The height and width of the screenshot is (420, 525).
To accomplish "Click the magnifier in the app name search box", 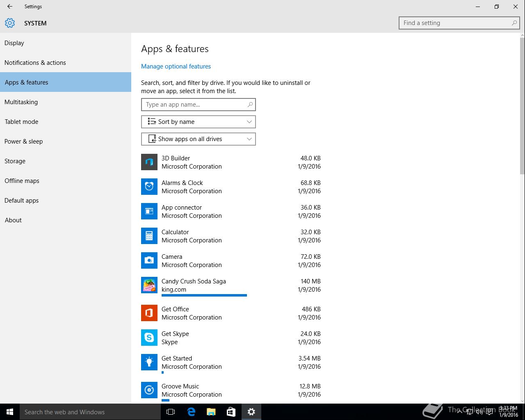I will tap(250, 105).
